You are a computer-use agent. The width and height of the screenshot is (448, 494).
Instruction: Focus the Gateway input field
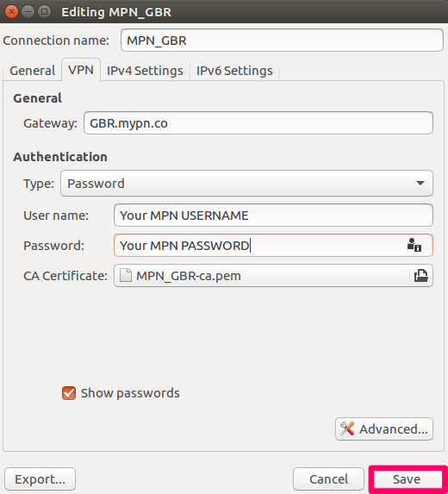point(258,123)
